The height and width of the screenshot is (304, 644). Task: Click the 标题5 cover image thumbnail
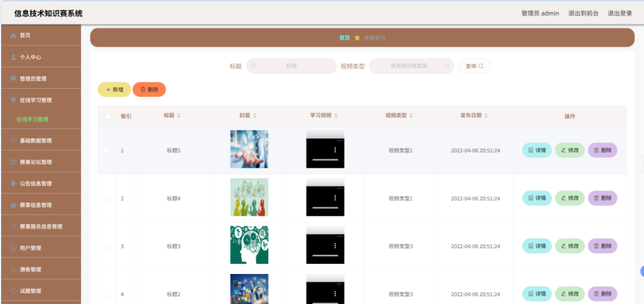coord(249,149)
